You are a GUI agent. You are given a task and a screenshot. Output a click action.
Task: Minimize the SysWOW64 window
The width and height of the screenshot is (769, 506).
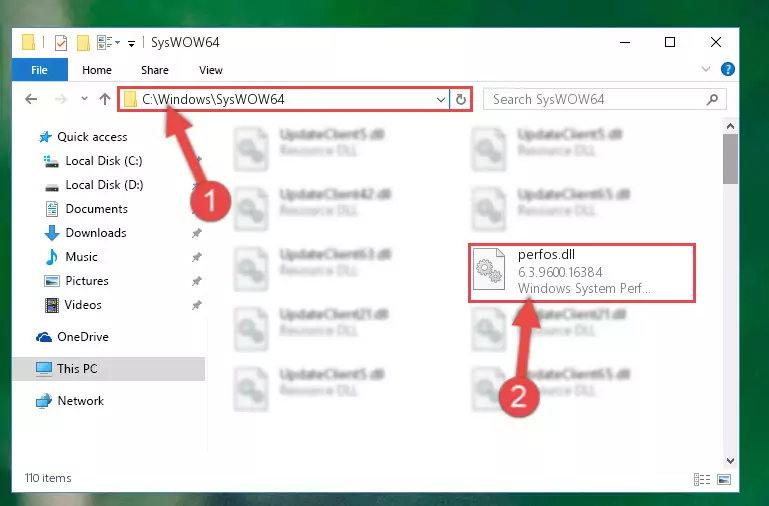(x=625, y=42)
